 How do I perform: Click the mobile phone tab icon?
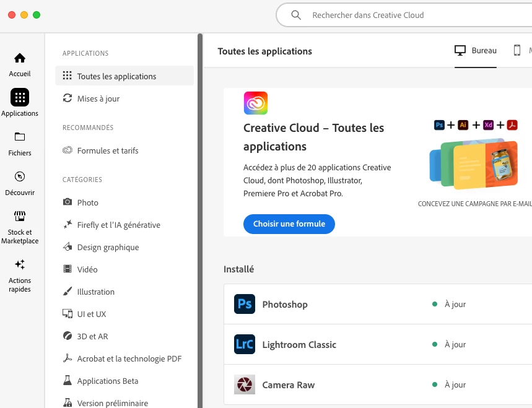pyautogui.click(x=517, y=50)
